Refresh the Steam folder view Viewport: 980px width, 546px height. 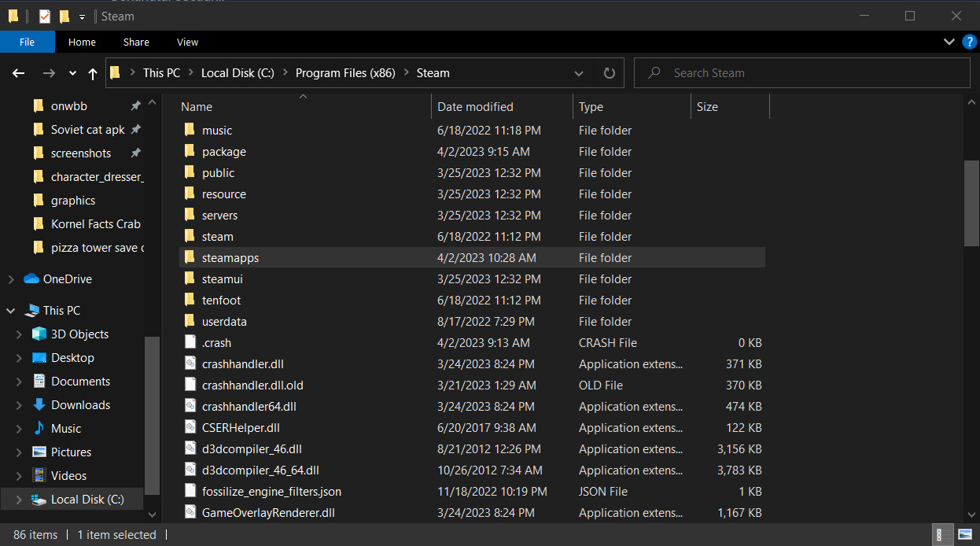(609, 73)
